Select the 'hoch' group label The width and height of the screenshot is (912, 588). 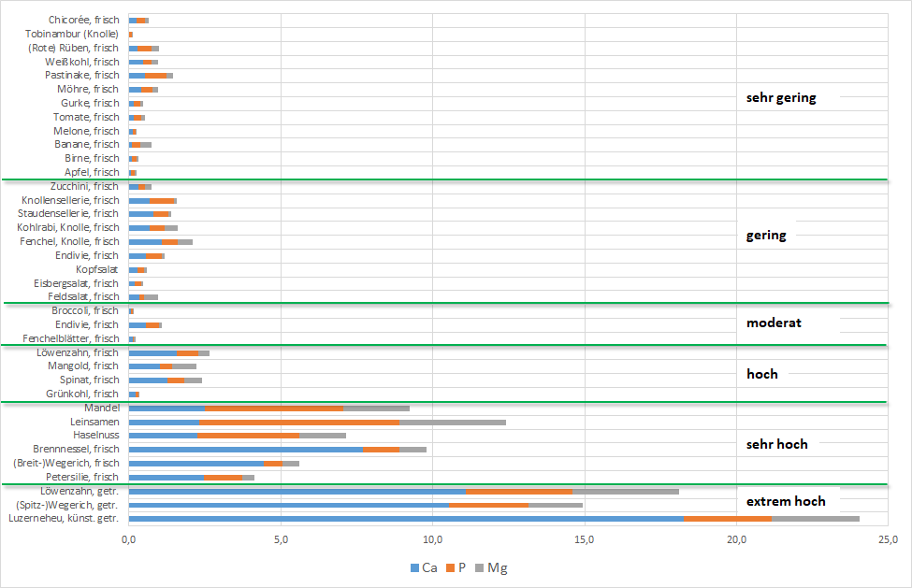[762, 374]
